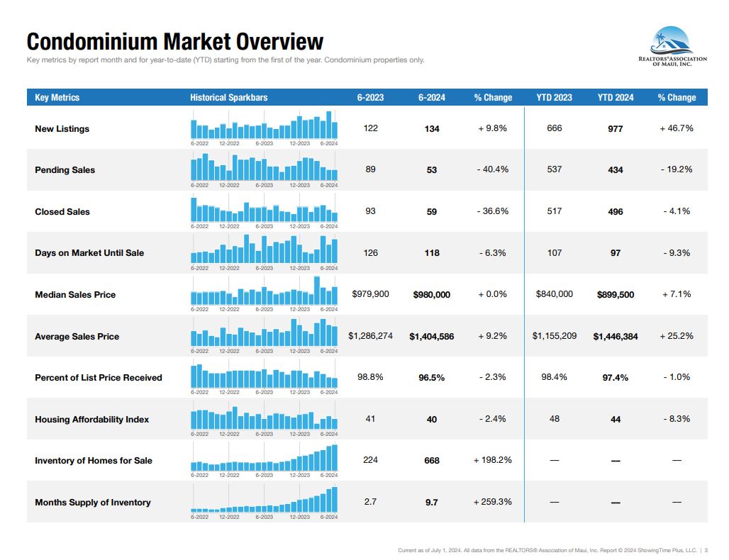The image size is (729, 560).
Task: Select the 6-2024 column header
Action: [x=431, y=98]
